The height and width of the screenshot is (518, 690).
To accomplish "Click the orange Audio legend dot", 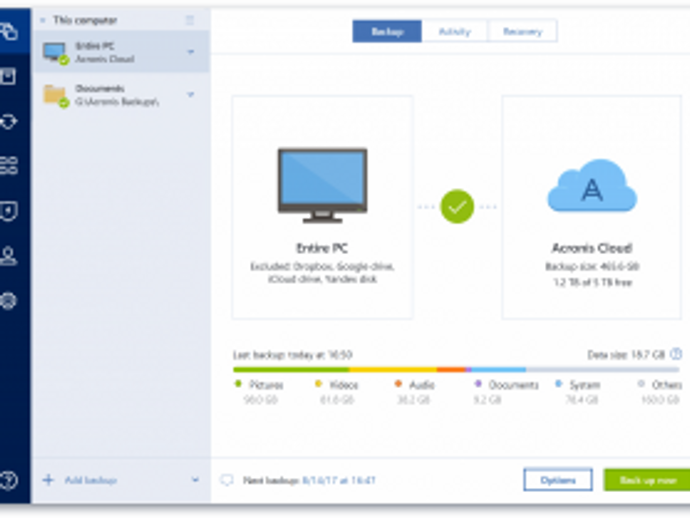I will (398, 384).
